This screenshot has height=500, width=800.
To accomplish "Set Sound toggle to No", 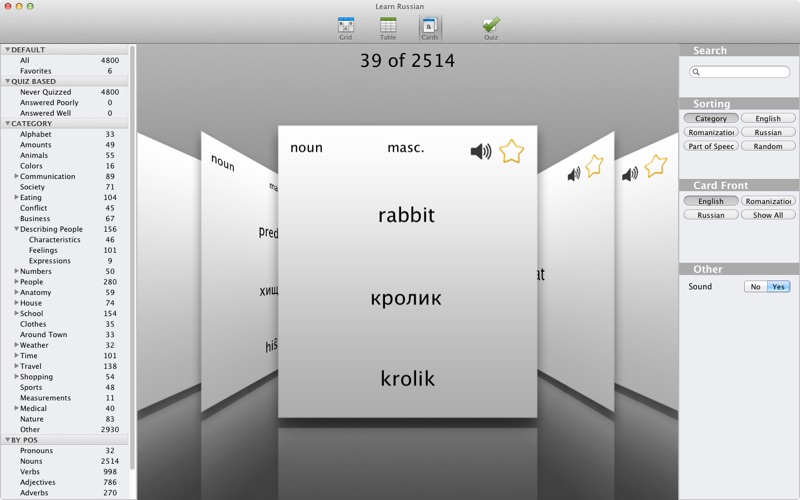I will [755, 287].
